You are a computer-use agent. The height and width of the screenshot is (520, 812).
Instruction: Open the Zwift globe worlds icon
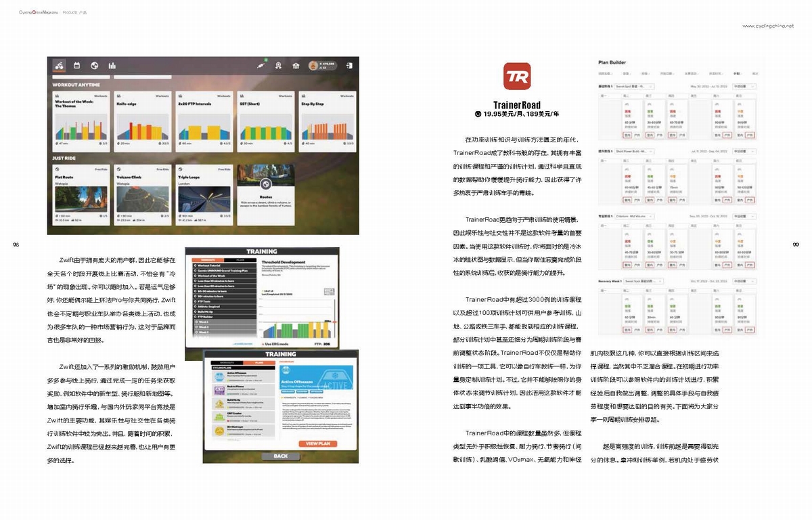(x=95, y=66)
